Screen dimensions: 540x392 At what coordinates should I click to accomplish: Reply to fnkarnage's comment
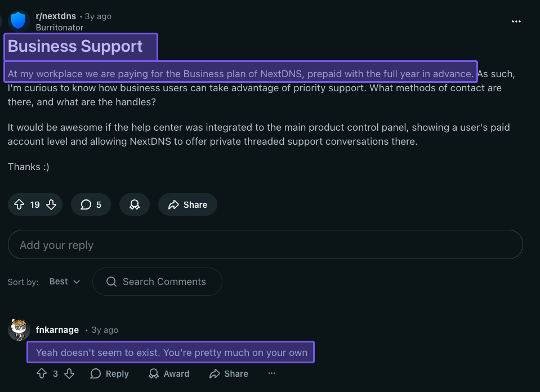pyautogui.click(x=110, y=373)
